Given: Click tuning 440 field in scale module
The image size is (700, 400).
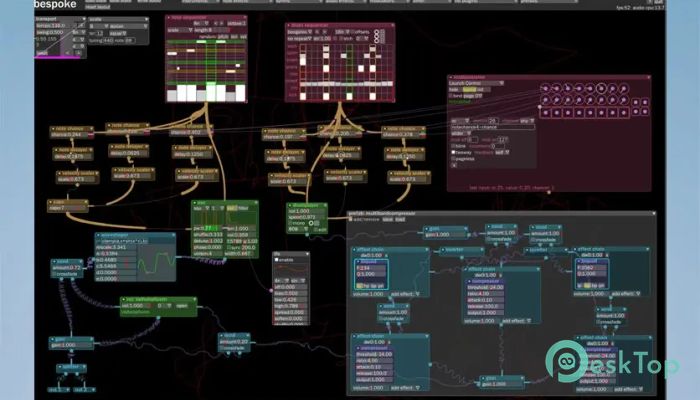Looking at the screenshot, I should pos(108,40).
